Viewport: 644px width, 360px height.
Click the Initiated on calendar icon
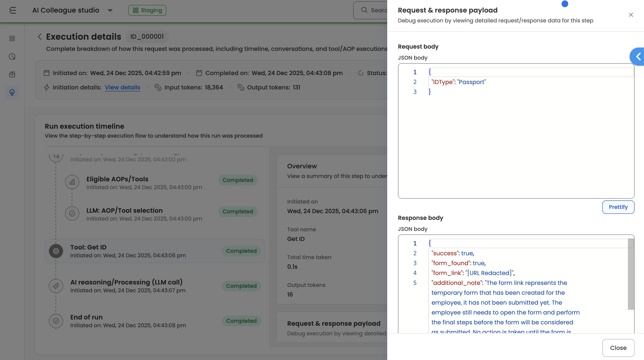pyautogui.click(x=47, y=73)
